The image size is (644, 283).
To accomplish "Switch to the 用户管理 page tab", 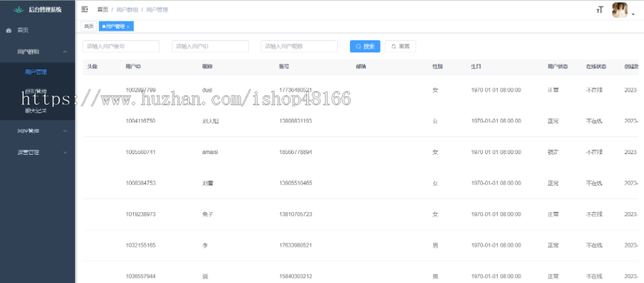I will (116, 27).
